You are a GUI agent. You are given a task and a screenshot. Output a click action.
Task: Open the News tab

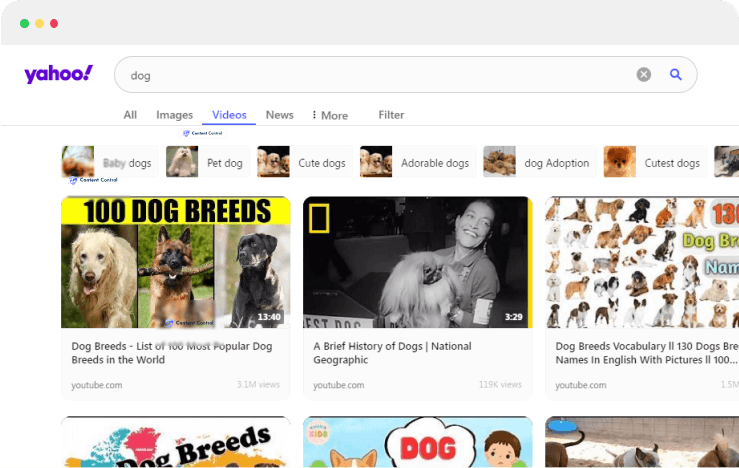click(x=279, y=115)
